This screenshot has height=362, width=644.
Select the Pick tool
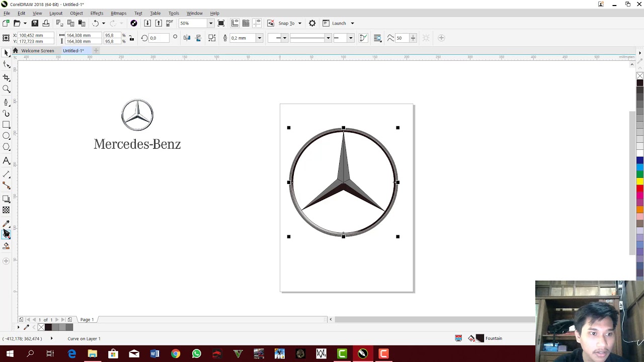[6, 53]
